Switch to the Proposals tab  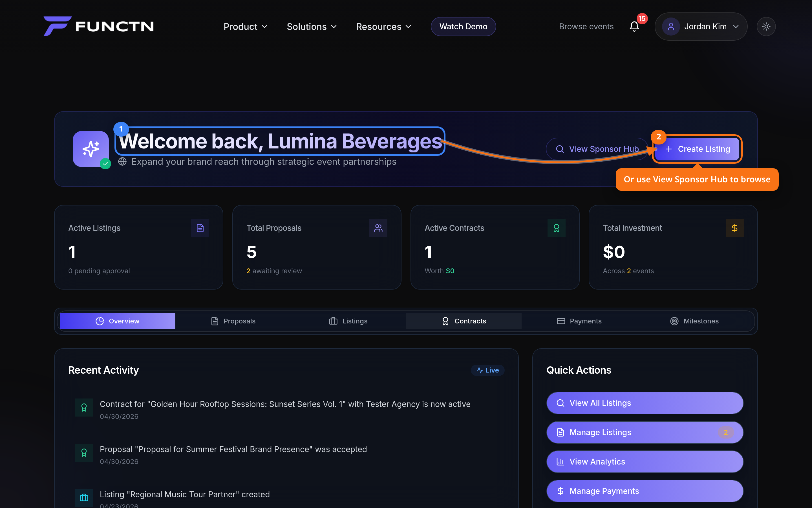point(233,321)
